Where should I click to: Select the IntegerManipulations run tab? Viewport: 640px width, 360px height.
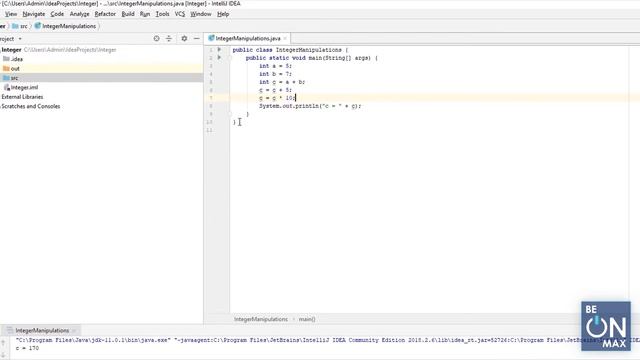click(42, 330)
